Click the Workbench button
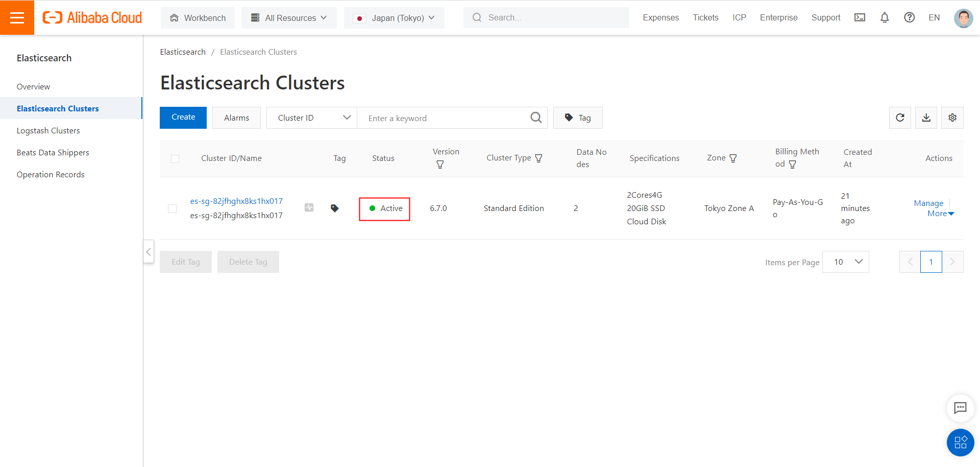 click(x=198, y=18)
